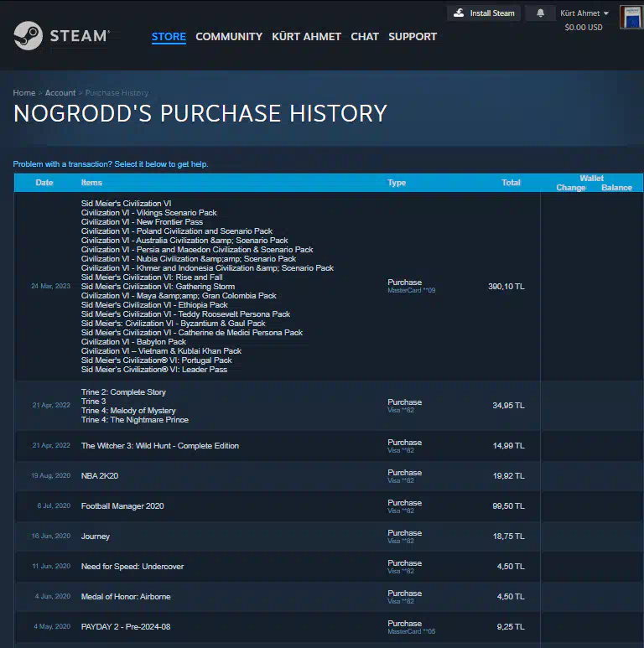Click the Wallet Change column header
This screenshot has height=648, width=644.
pyautogui.click(x=571, y=188)
